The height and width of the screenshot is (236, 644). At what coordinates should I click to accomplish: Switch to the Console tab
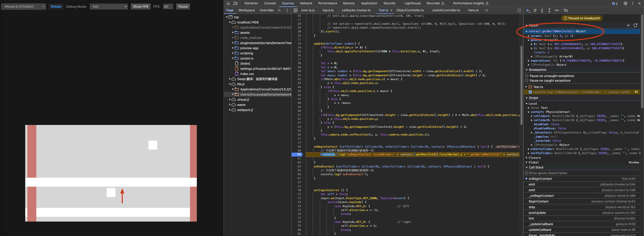270,3
